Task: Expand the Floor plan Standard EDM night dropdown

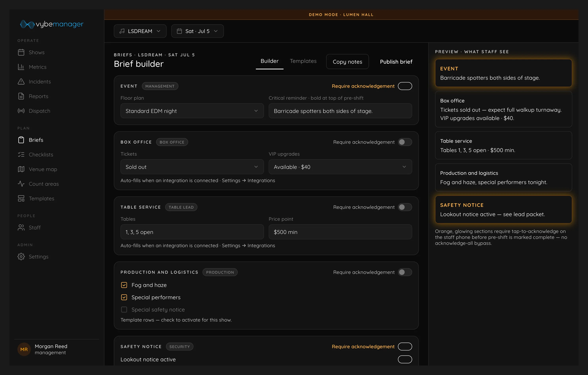Action: click(192, 111)
